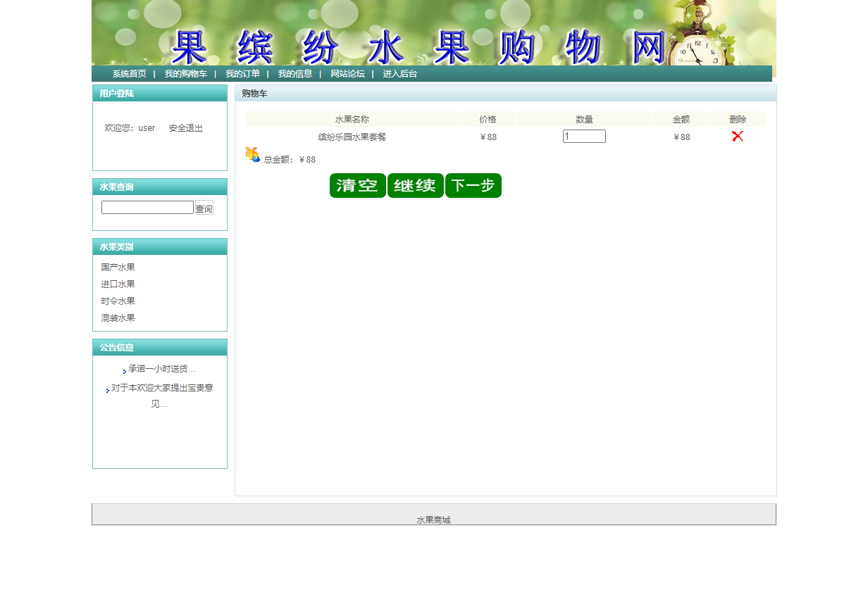Visit the 网站论坛 forum link

click(x=347, y=74)
